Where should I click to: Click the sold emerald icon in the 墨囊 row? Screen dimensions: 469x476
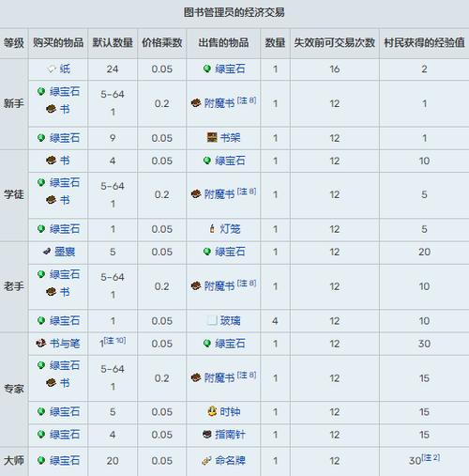click(207, 251)
